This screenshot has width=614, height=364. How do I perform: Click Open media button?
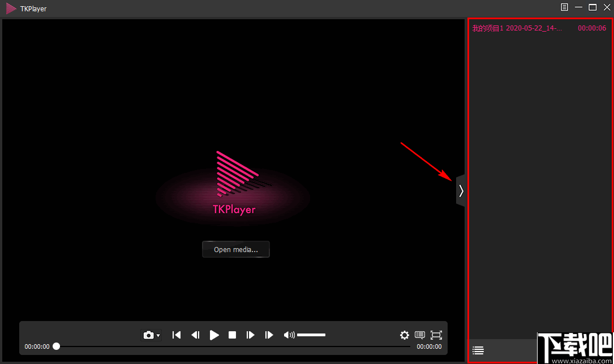click(235, 249)
